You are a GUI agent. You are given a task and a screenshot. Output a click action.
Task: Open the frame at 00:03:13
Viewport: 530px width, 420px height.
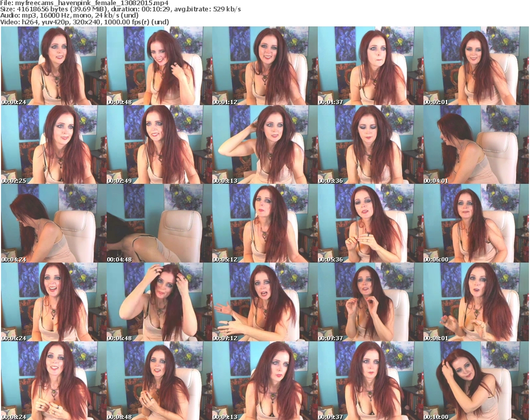click(x=264, y=144)
